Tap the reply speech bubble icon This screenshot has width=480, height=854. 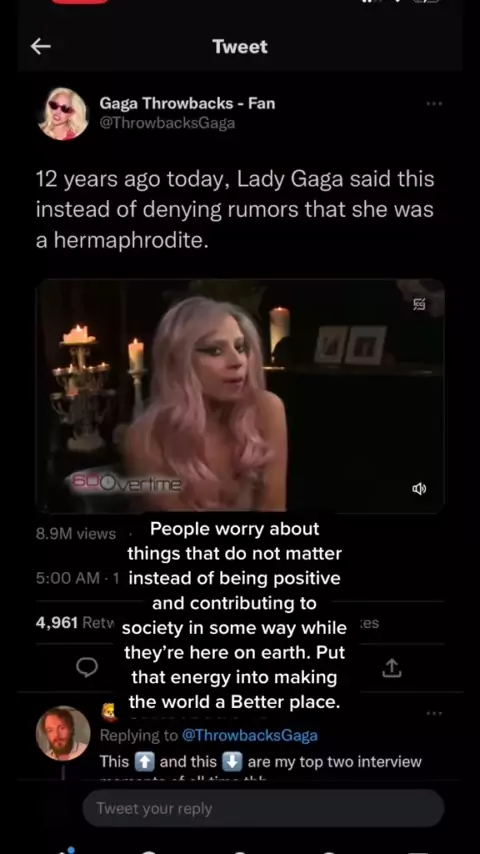[x=87, y=667]
